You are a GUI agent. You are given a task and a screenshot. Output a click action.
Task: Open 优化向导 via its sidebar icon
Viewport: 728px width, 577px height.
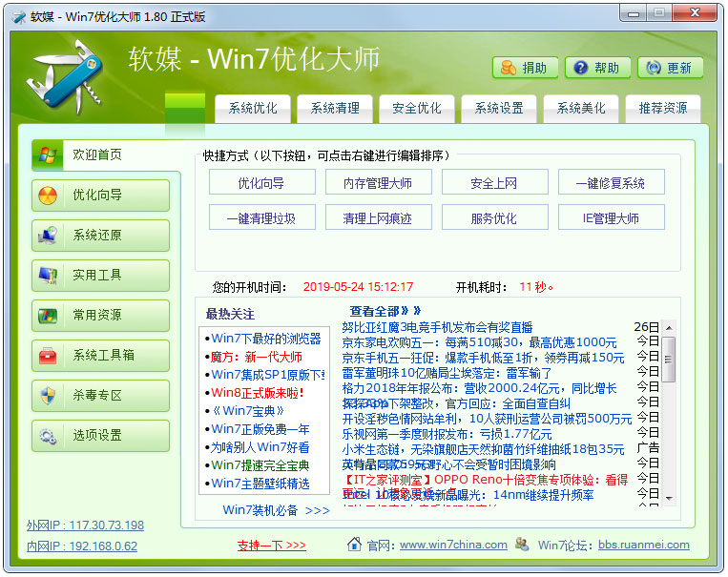tap(48, 196)
